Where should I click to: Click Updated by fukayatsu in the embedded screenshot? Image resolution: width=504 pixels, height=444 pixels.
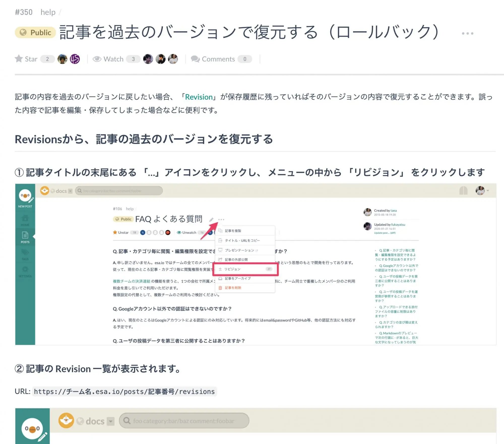pyautogui.click(x=390, y=225)
